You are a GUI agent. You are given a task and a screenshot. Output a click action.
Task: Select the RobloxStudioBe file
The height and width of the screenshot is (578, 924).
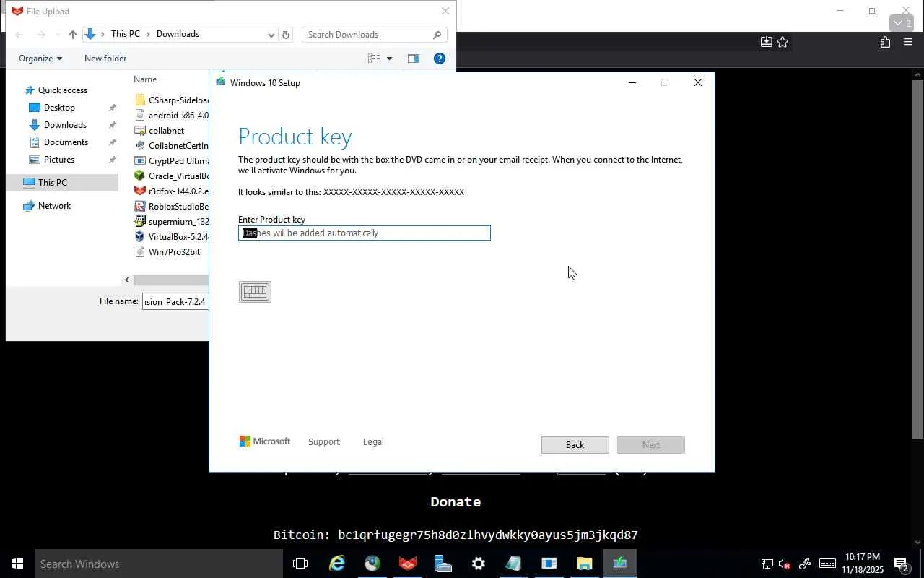point(172,207)
